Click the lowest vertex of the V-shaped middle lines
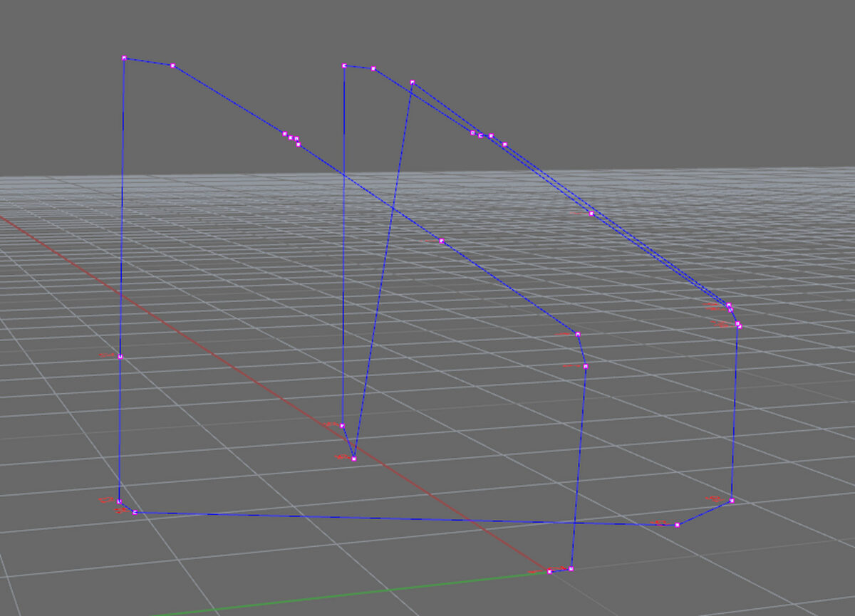The height and width of the screenshot is (616, 855). [353, 459]
